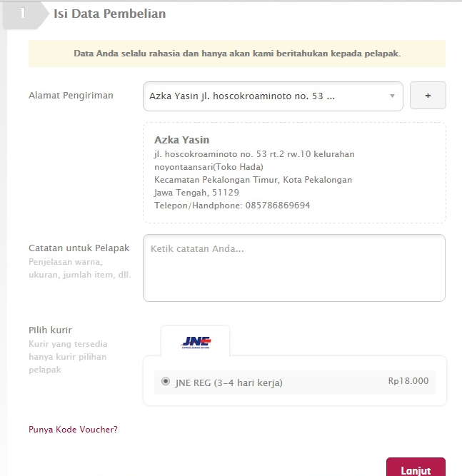Click the Isi Data Pembelian heading

pos(110,14)
